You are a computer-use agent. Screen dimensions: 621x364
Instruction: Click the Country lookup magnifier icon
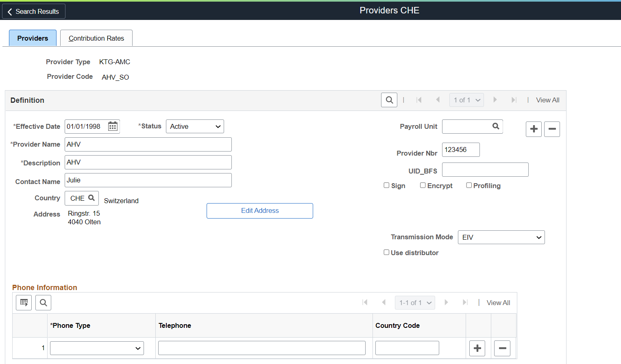point(92,198)
